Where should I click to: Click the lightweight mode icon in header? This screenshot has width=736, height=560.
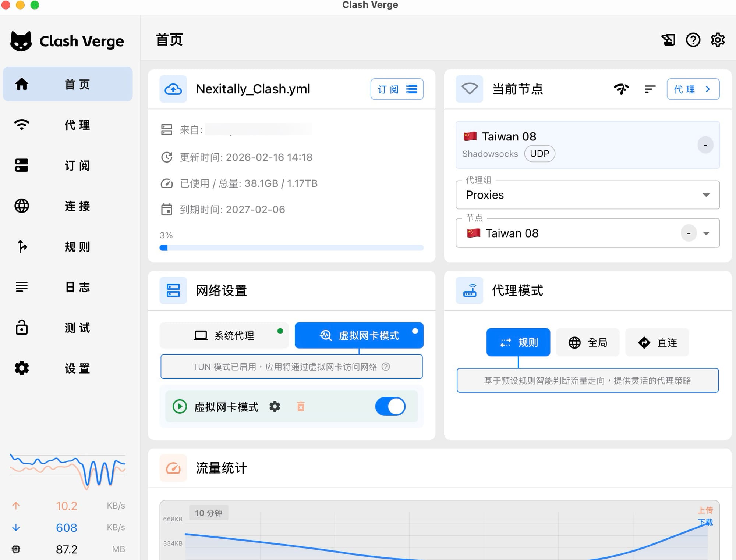click(668, 40)
